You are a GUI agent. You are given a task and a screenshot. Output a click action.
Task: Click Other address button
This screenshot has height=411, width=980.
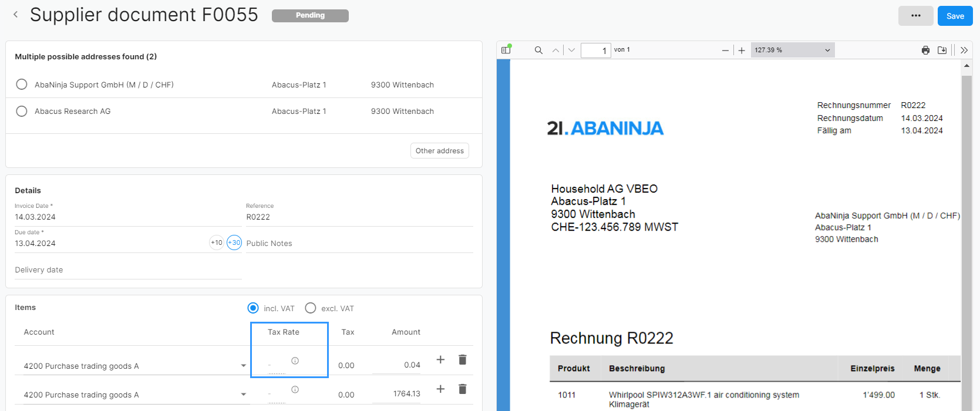(439, 151)
